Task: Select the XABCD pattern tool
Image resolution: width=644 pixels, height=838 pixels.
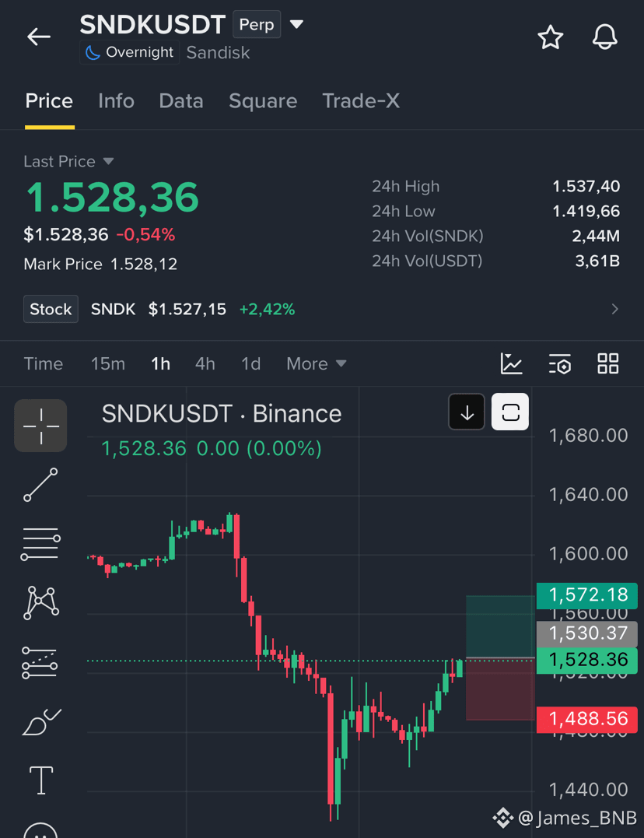Action: [x=40, y=603]
